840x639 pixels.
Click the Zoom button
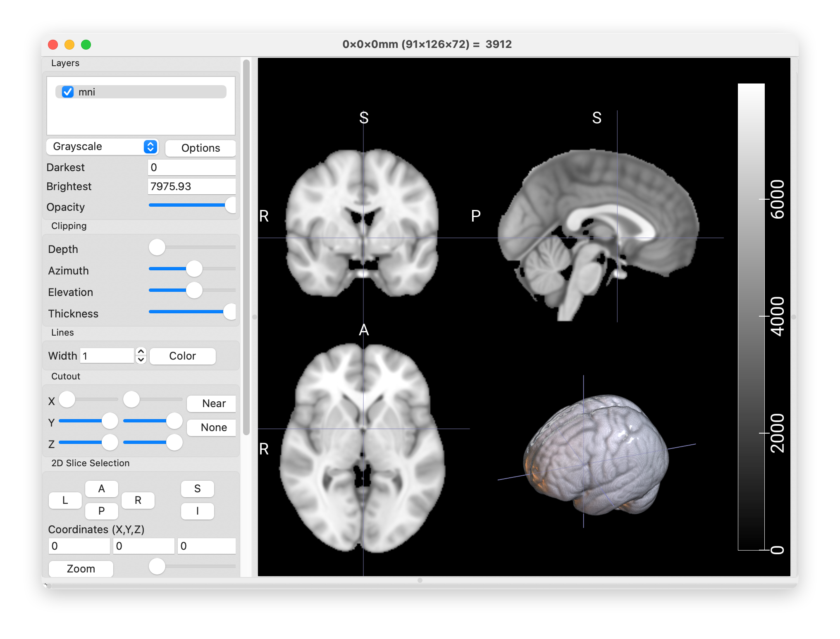(81, 569)
